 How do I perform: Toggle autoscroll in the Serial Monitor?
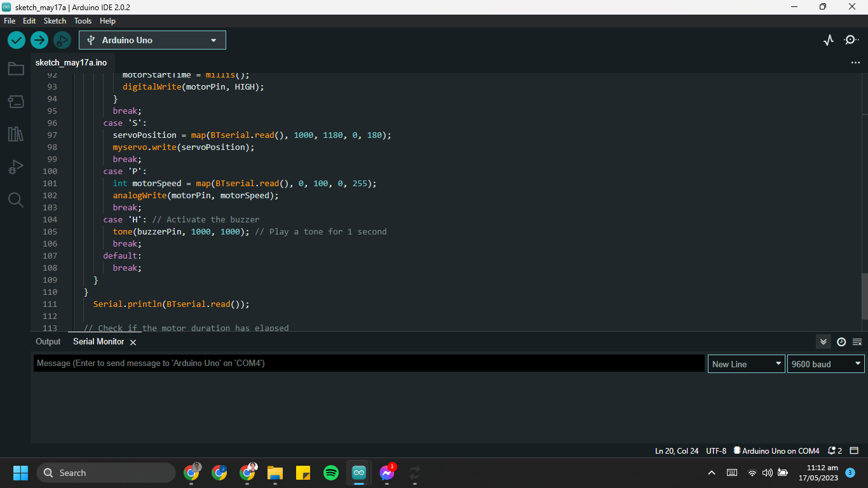coord(824,342)
